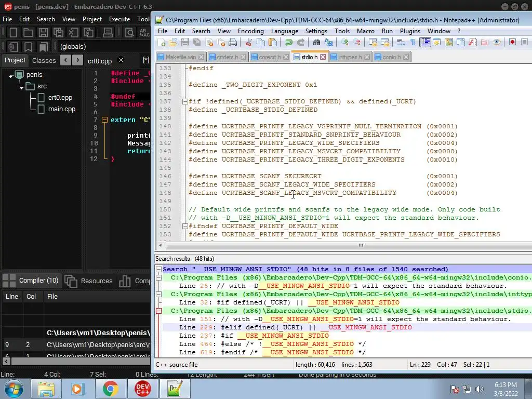Switch to the conio.h tab
The height and width of the screenshot is (399, 532).
(x=392, y=57)
